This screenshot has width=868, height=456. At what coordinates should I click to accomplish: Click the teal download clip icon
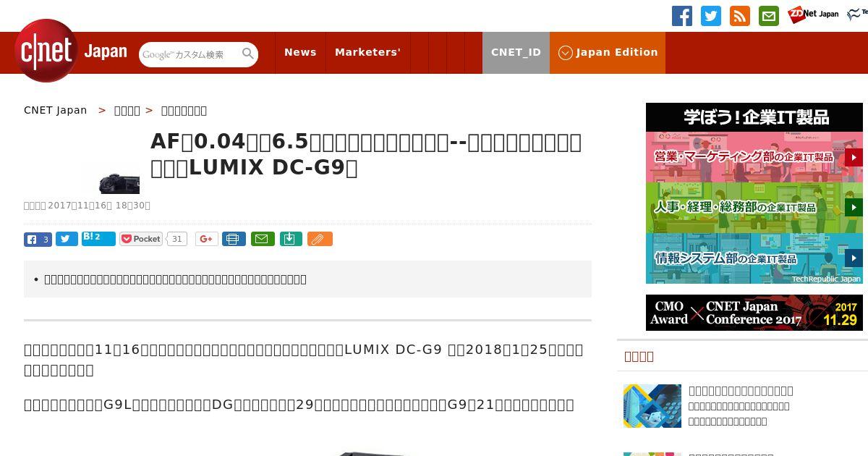[x=291, y=239]
